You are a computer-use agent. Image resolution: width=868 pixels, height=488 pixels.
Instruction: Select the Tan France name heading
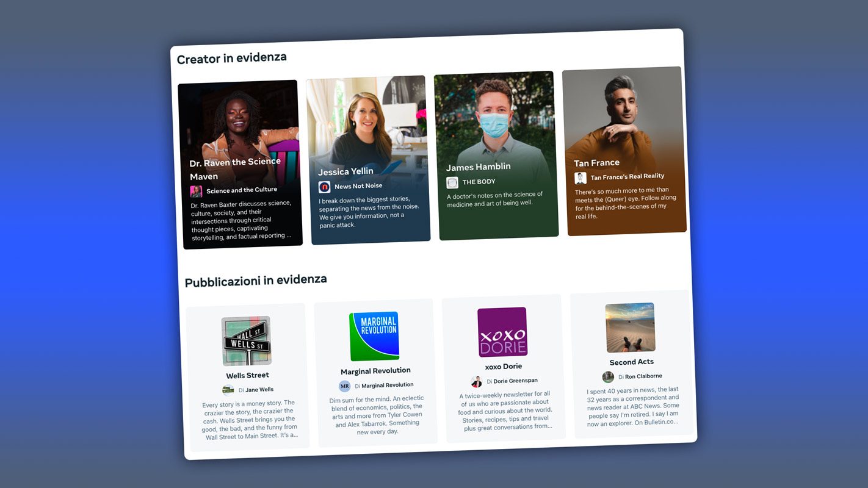tap(596, 163)
